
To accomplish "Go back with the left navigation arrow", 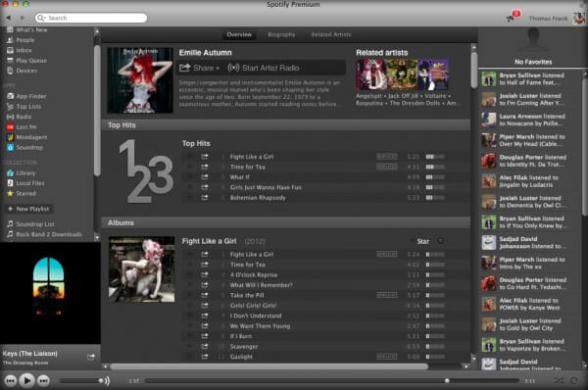I will click(8, 18).
